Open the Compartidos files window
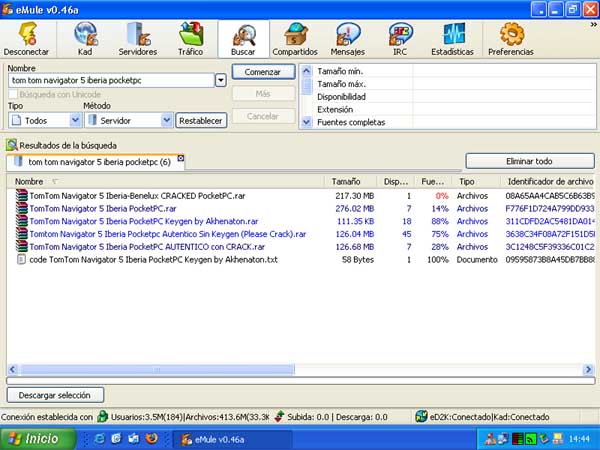 click(x=295, y=39)
